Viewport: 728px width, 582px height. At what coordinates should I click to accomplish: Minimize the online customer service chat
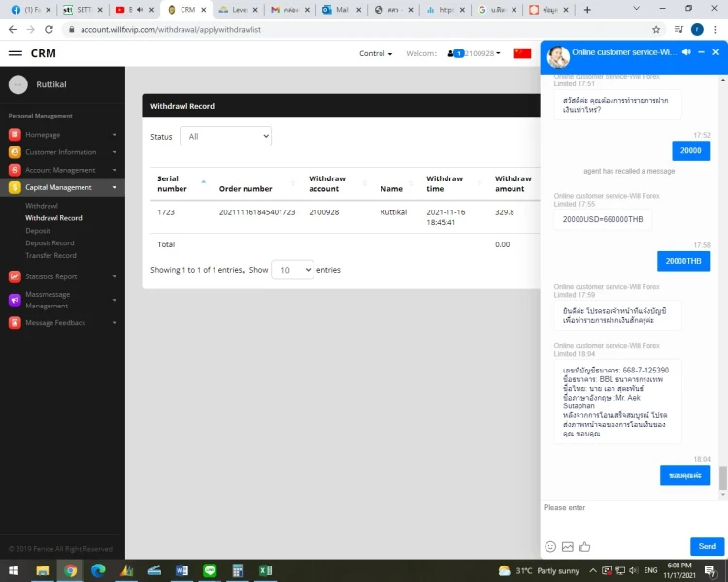tap(701, 52)
